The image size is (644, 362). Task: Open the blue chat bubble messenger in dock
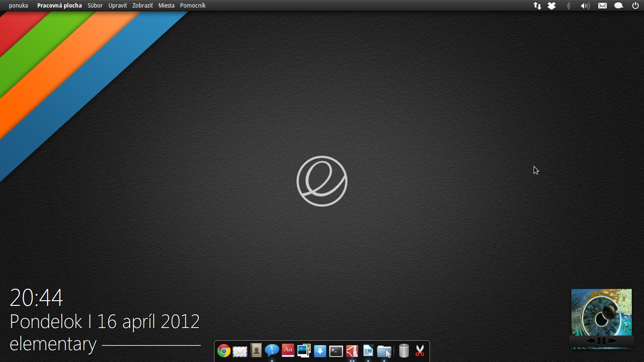pos(272,350)
